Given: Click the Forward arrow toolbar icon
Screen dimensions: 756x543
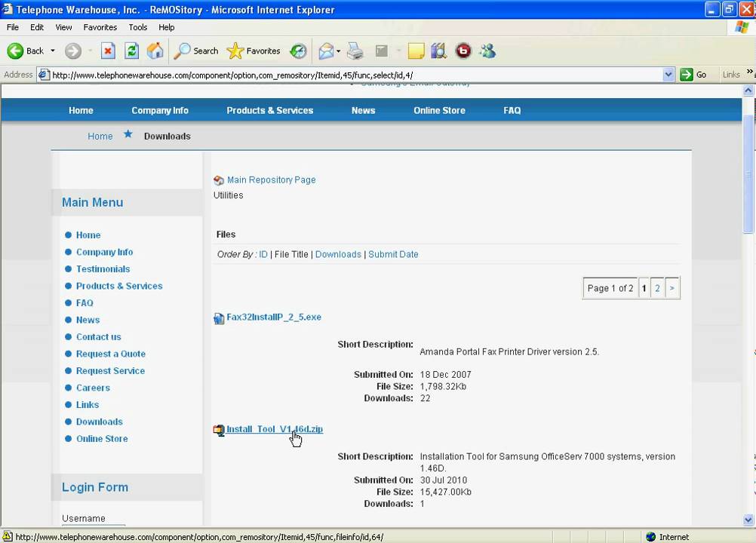Looking at the screenshot, I should click(x=73, y=51).
